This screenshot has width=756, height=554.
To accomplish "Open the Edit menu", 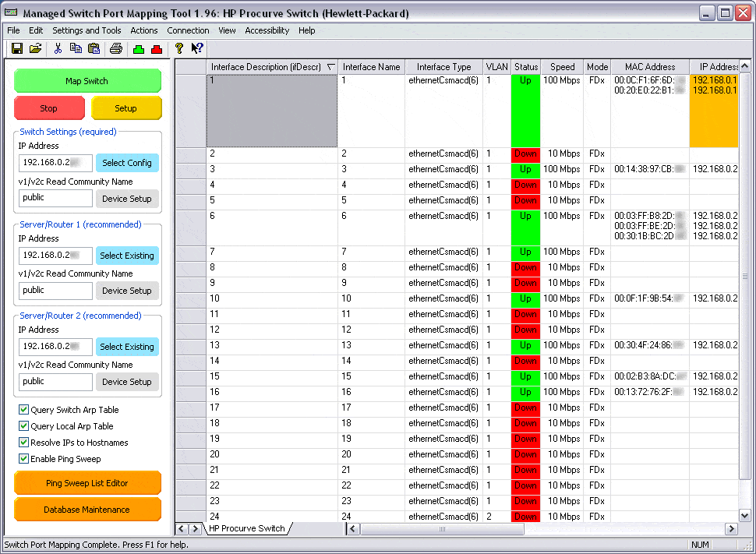I will 36,30.
